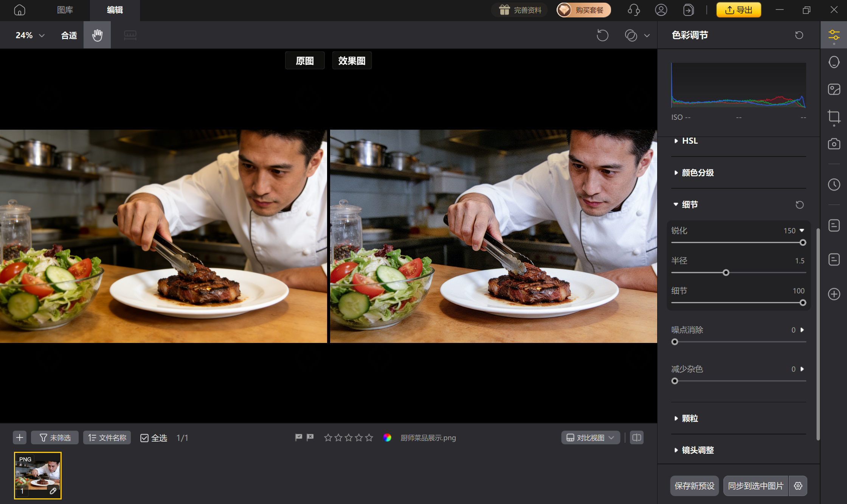Open the history clock panel
847x504 pixels.
[x=834, y=185]
